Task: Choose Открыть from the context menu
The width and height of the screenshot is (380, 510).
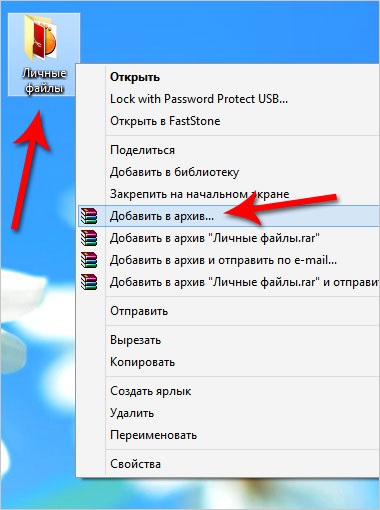Action: [135, 77]
